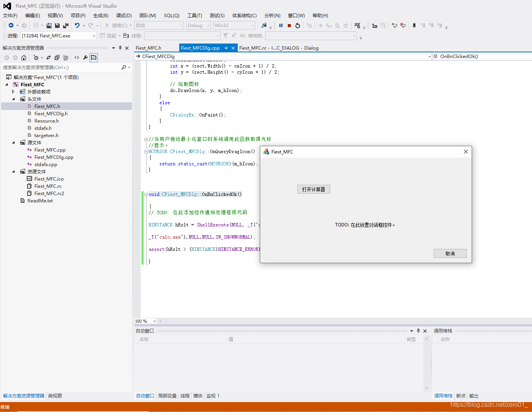The image size is (532, 412).
Task: Click the Collapse All icon in Solution Explorer
Action: pyautogui.click(x=57, y=58)
